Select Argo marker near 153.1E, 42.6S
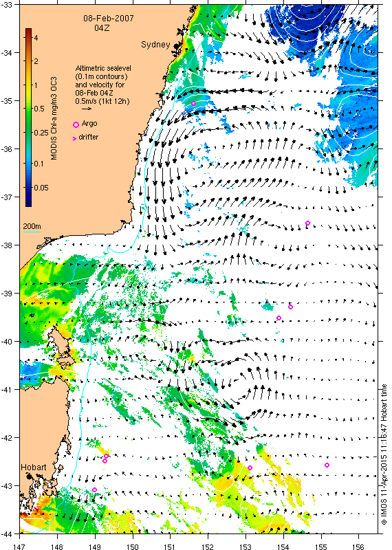This screenshot has height=550, width=392. point(250,467)
